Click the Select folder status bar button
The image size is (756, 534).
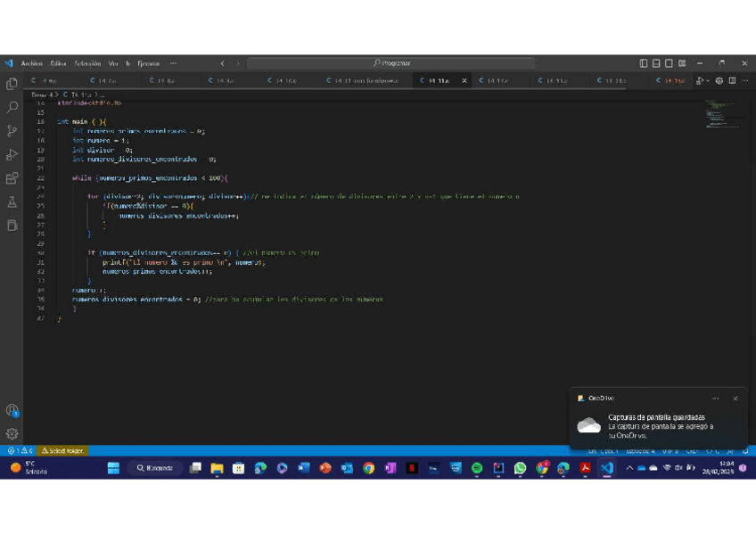point(62,451)
